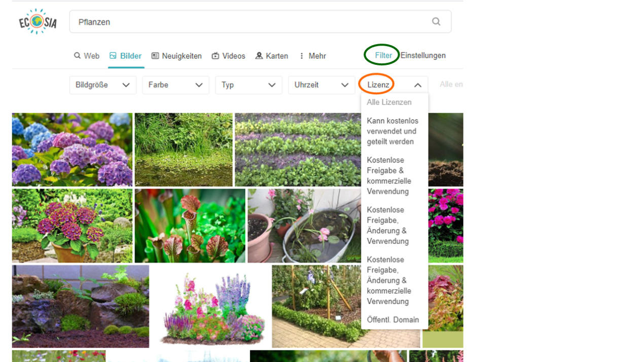Select Öffentl. Domain license option
The height and width of the screenshot is (362, 644).
point(393,320)
